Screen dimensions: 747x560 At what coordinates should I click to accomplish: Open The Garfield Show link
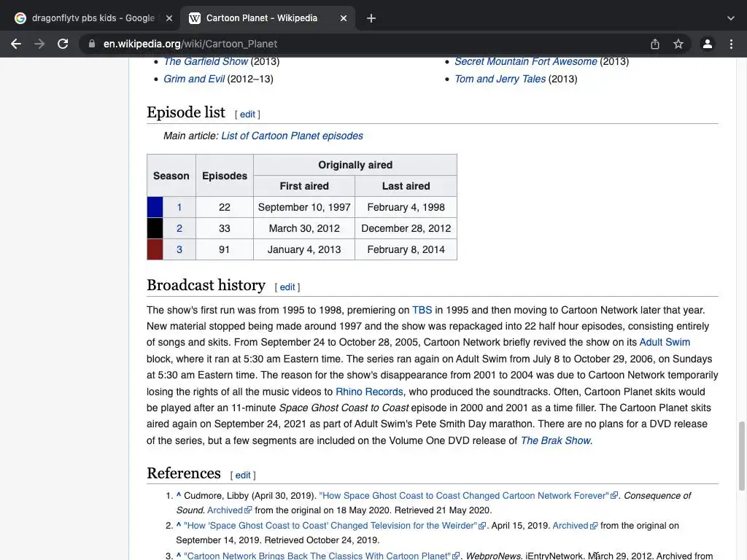(205, 61)
